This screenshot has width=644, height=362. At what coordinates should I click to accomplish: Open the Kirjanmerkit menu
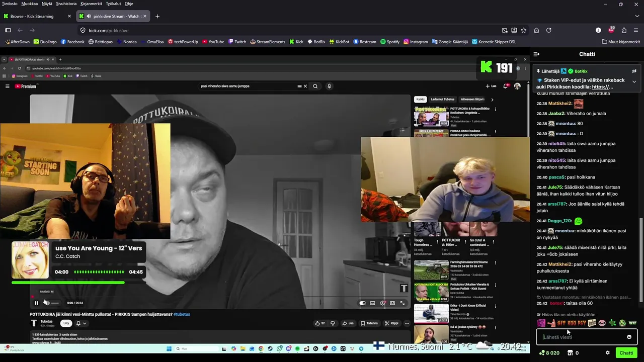(x=92, y=4)
